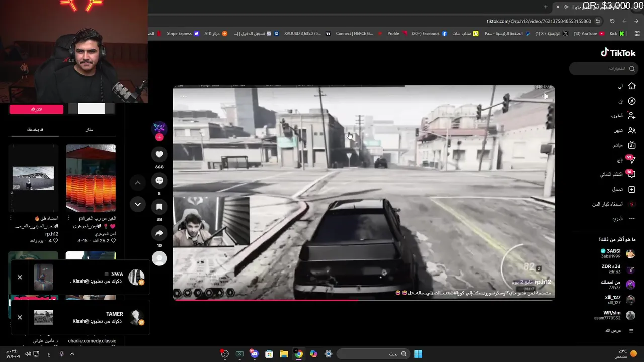This screenshot has width=644, height=362.
Task: Click the taskbar volume speaker icon
Action: point(28,354)
